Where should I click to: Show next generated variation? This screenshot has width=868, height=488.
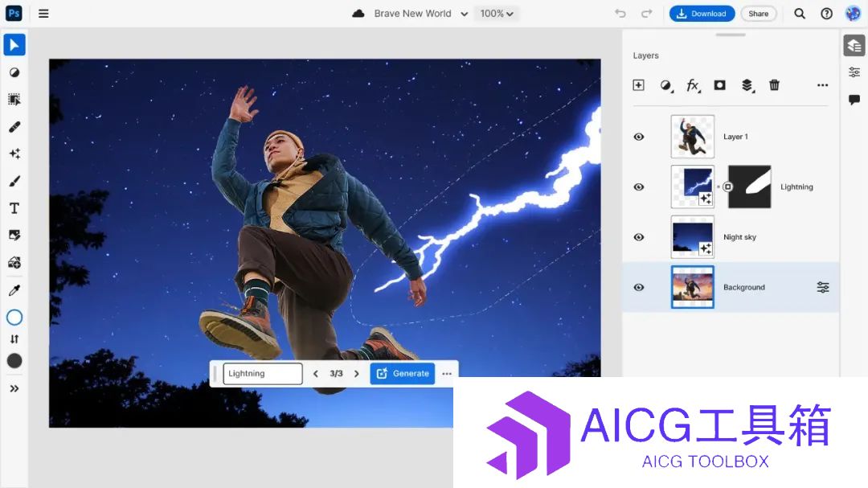tap(357, 374)
